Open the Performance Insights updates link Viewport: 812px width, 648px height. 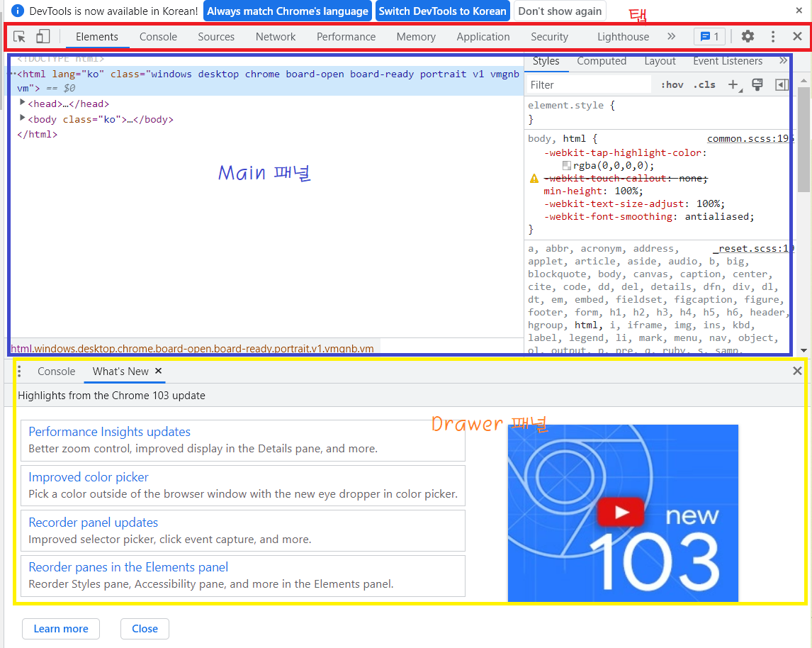(x=109, y=432)
